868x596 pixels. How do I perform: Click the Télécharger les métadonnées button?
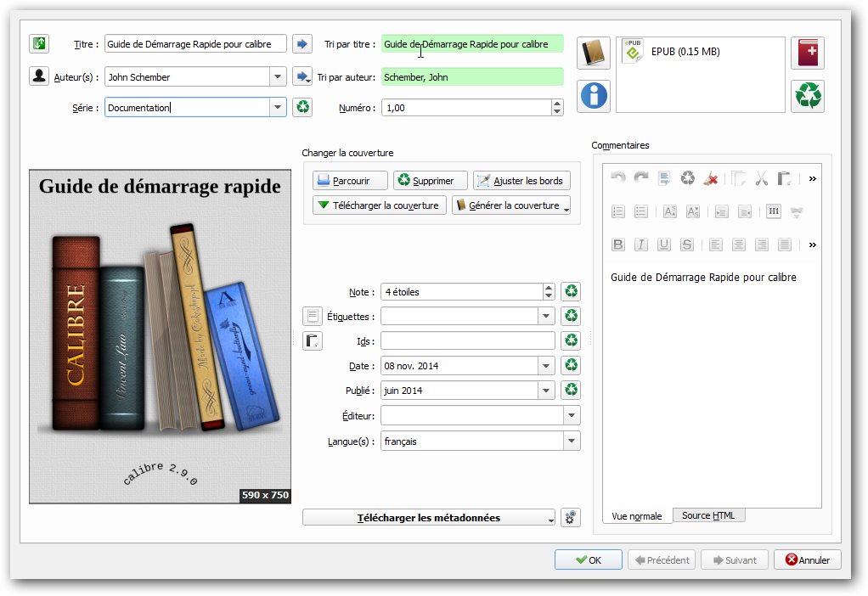[x=428, y=518]
